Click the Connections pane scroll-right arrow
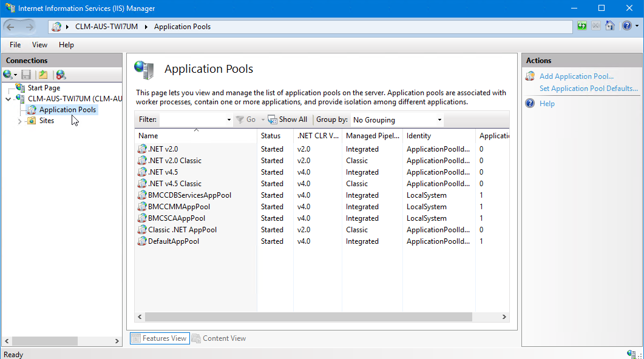The image size is (644, 359). tap(117, 341)
